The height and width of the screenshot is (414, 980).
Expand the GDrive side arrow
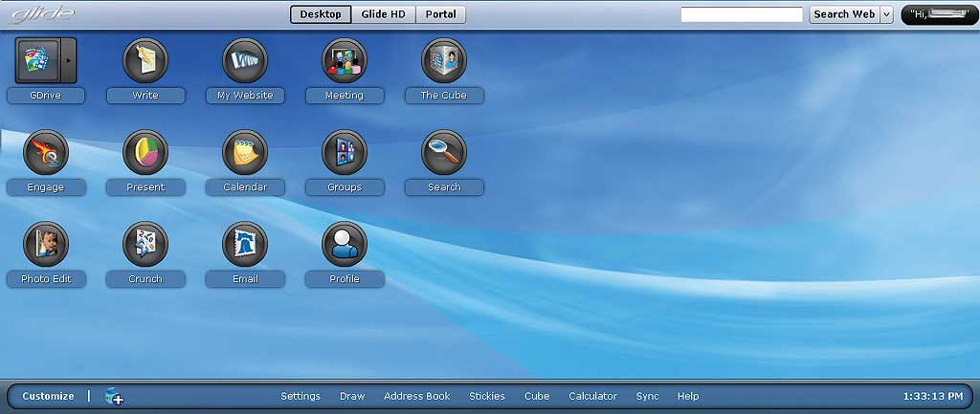click(x=68, y=60)
